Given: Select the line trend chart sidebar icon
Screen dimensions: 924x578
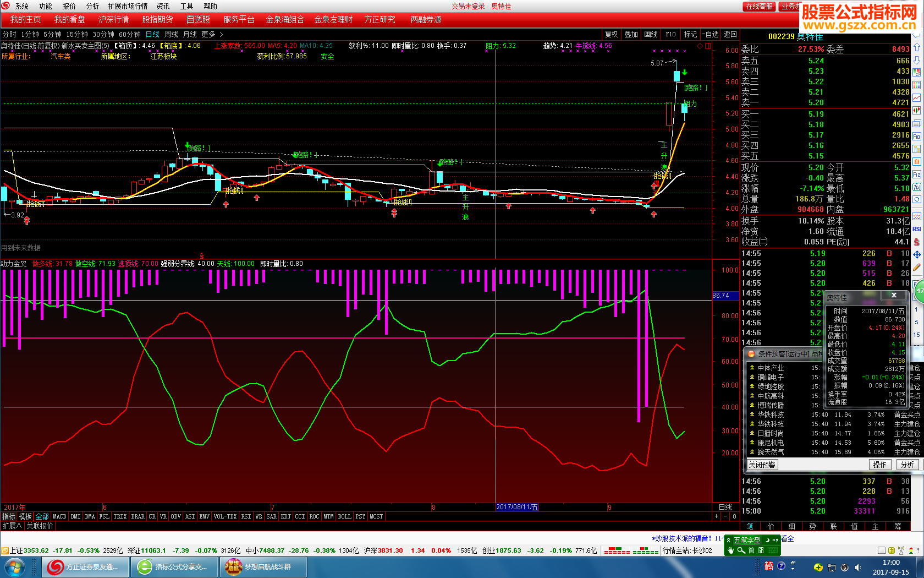Looking at the screenshot, I should [917, 98].
